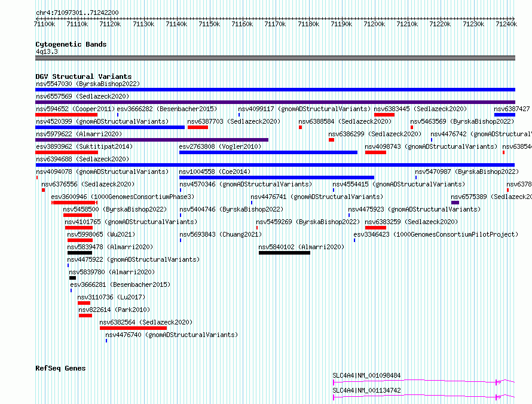Open nsv6383259 (Sedlazeck2020) label
This screenshot has width=532, height=404.
[x=412, y=222]
